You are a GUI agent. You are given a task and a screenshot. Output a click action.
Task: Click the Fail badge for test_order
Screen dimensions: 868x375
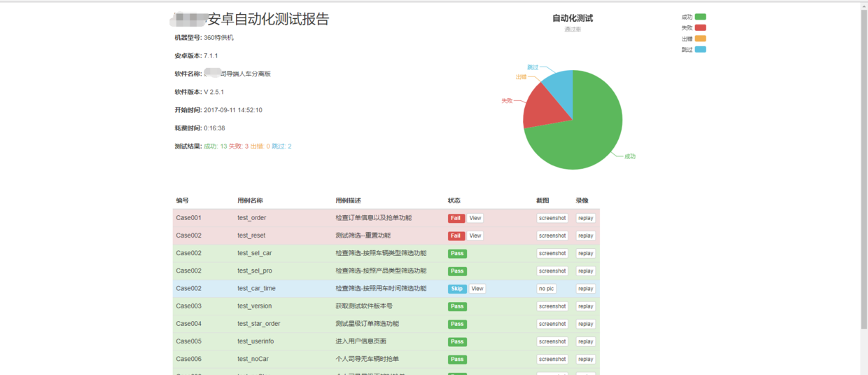click(456, 218)
